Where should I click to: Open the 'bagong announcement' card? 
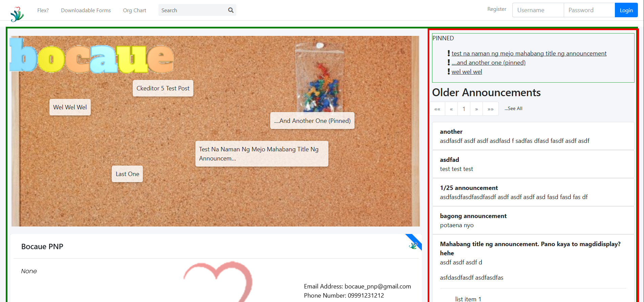pos(533,220)
